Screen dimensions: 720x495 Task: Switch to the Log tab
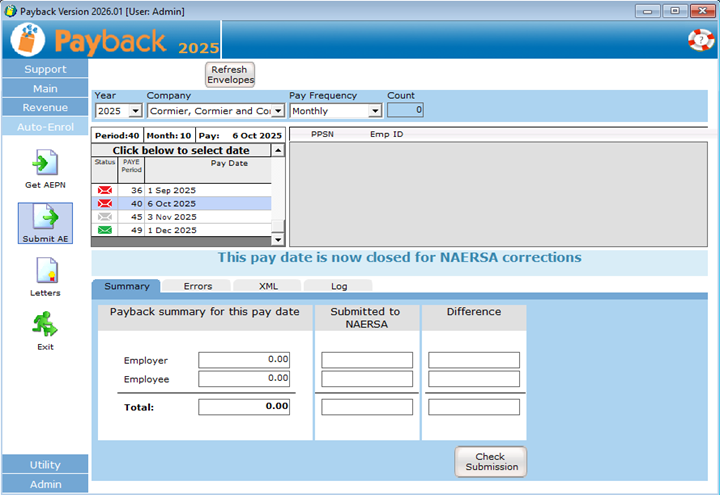(x=339, y=287)
